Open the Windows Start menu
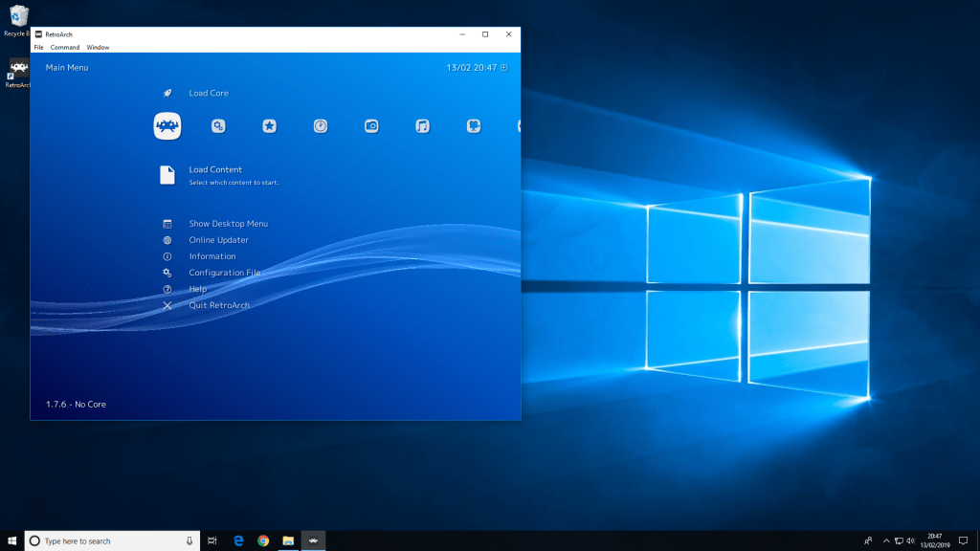Viewport: 980px width, 551px height. tap(11, 541)
